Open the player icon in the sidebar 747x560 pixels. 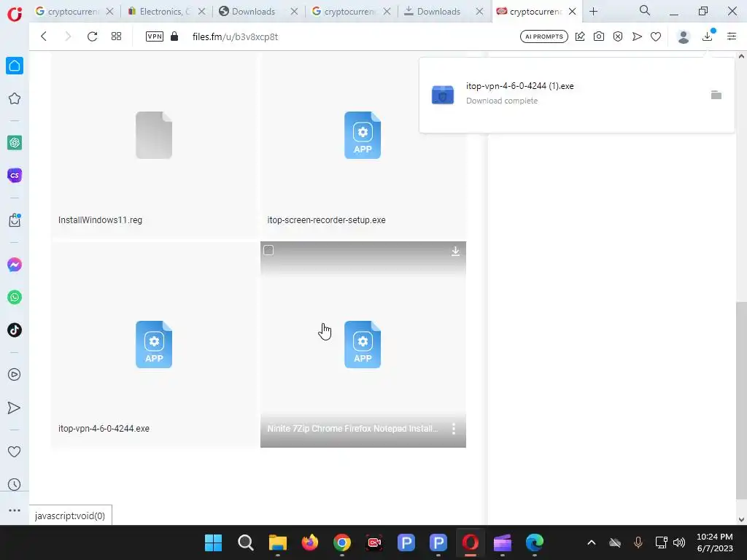pos(15,375)
